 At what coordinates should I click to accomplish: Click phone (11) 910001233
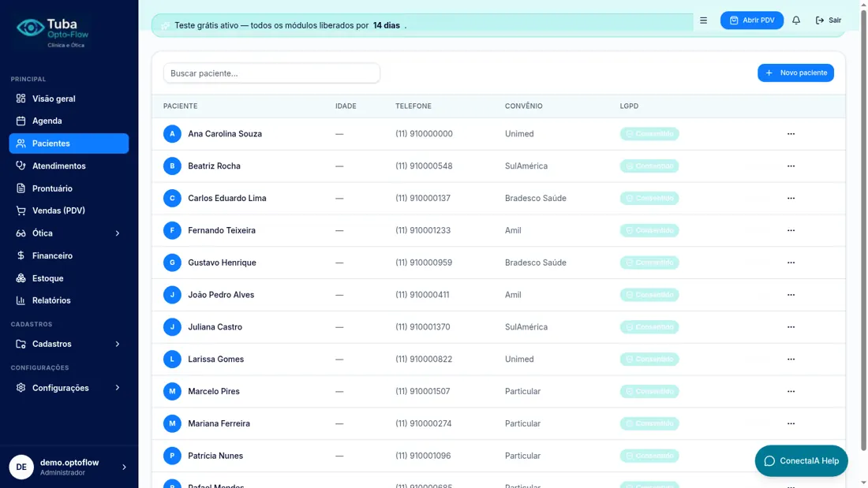423,230
